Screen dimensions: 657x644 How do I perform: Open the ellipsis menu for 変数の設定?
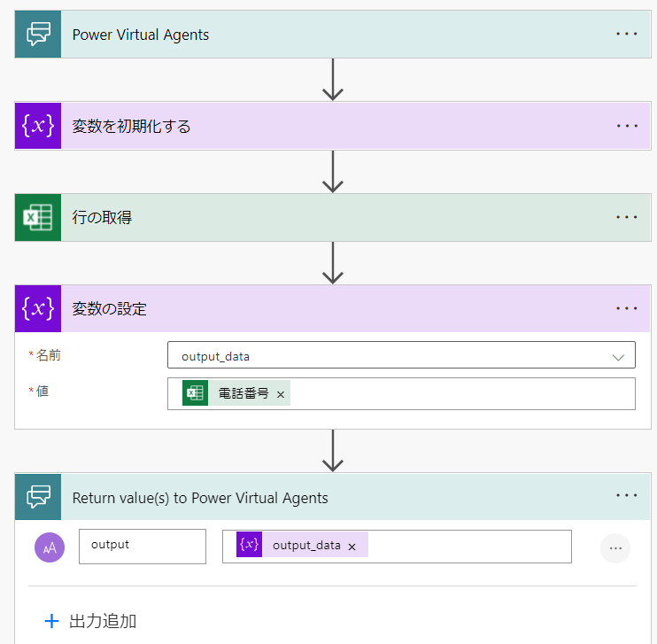pos(626,308)
